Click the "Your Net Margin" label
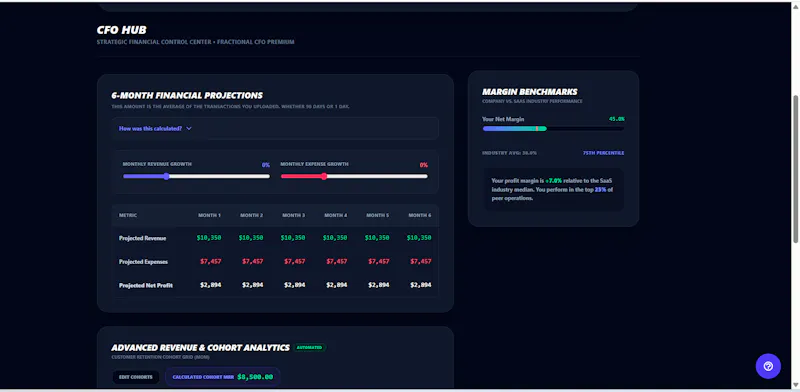The height and width of the screenshot is (392, 800). click(503, 119)
